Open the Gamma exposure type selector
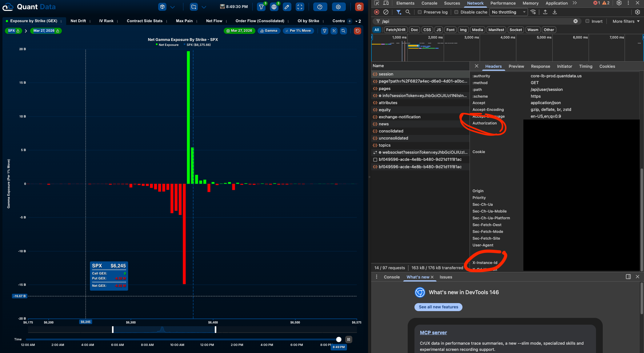The image size is (644, 353). point(269,31)
